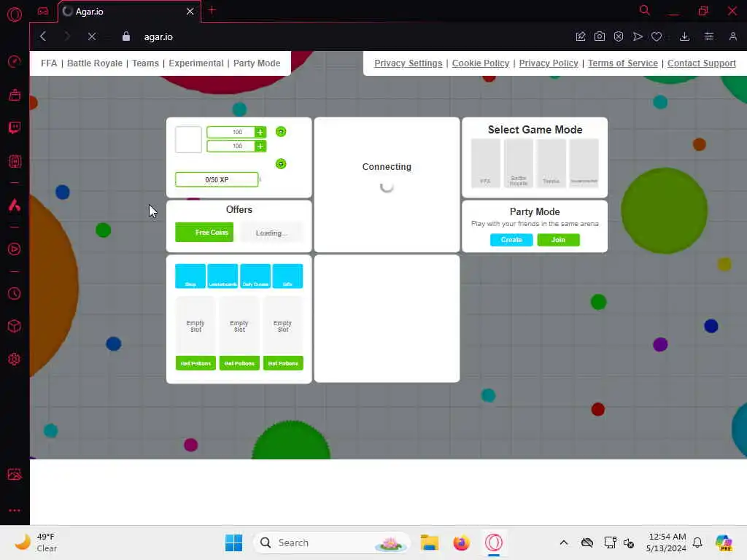This screenshot has height=560, width=747.
Task: Close the Agar.io tab
Action: [190, 11]
